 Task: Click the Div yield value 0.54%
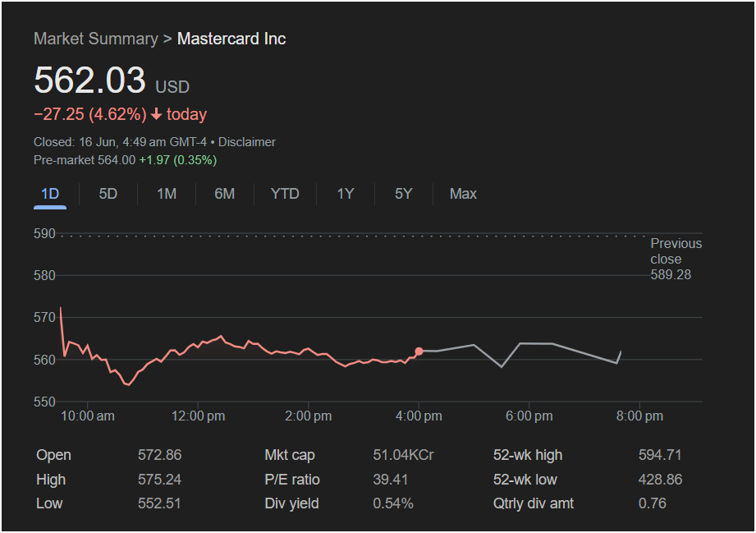click(x=393, y=503)
